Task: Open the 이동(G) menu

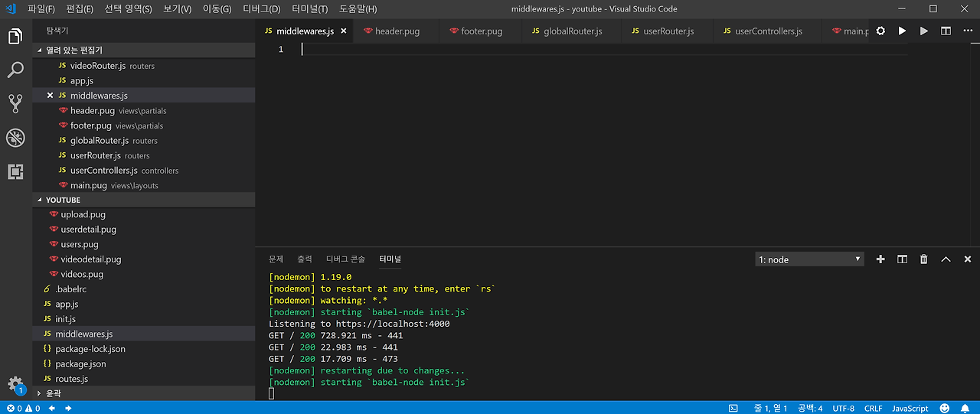Action: tap(217, 9)
